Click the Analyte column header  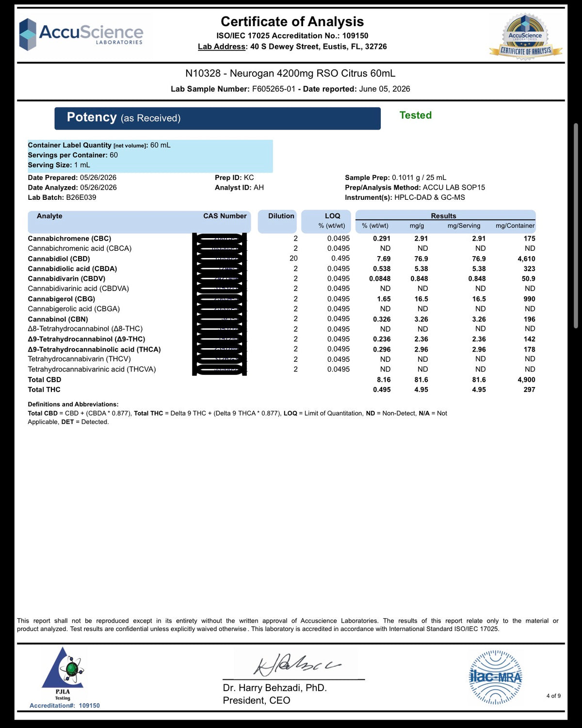click(49, 216)
